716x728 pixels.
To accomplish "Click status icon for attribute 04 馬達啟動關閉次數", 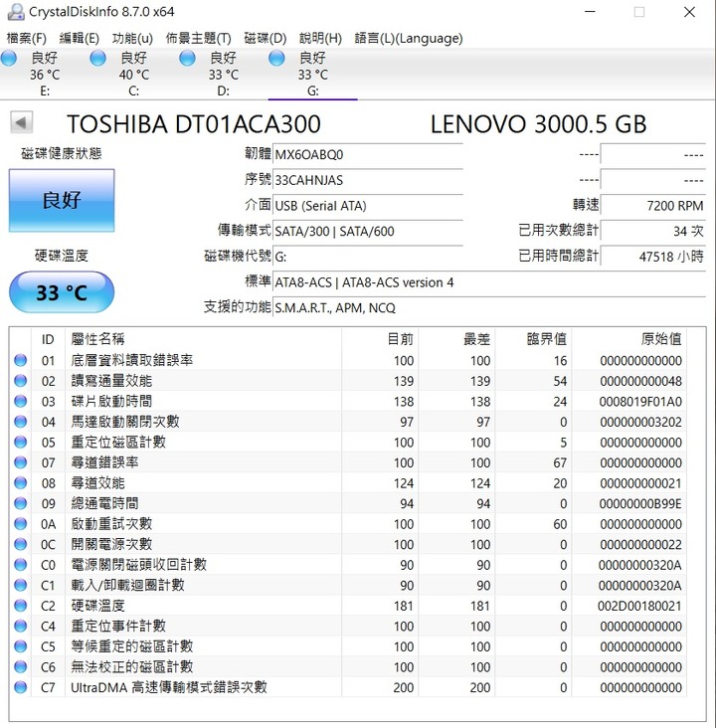I will (21, 422).
